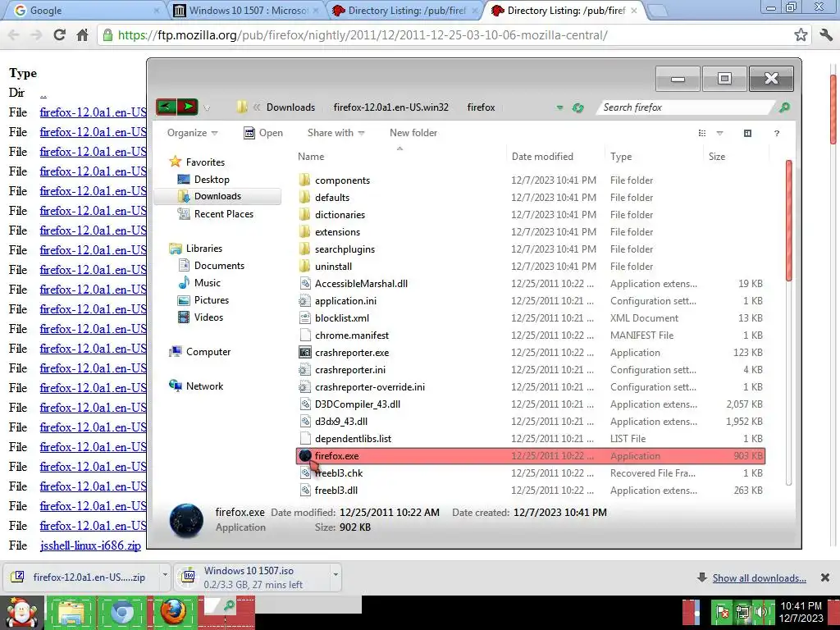The height and width of the screenshot is (630, 840).
Task: Close the Chrome downloads bar
Action: (825, 577)
